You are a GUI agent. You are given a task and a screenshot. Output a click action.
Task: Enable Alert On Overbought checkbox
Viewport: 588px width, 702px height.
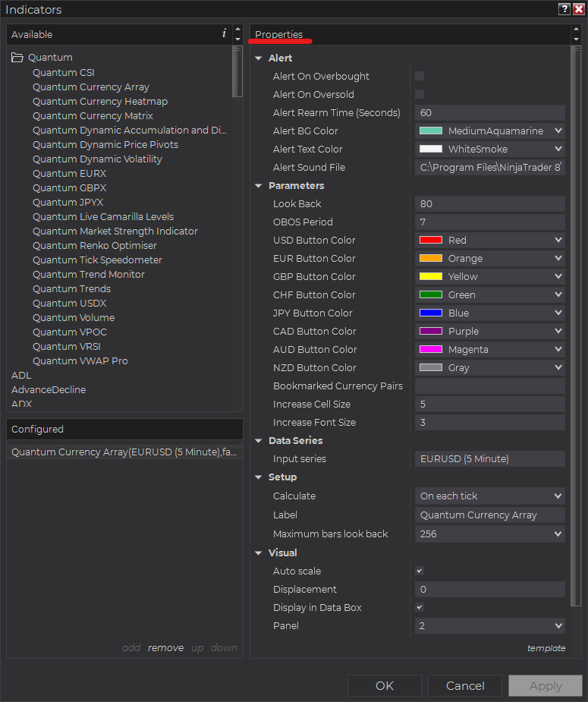(420, 76)
